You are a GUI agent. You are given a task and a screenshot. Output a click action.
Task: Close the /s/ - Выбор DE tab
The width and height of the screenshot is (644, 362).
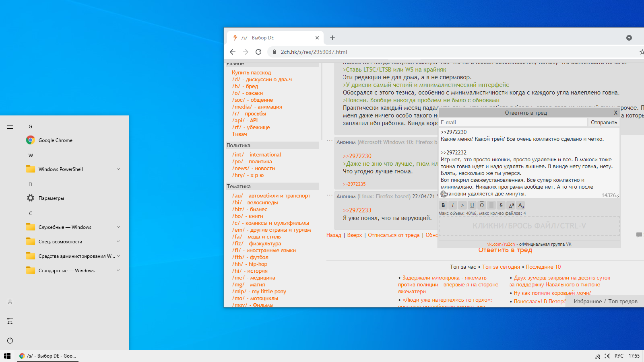[317, 38]
